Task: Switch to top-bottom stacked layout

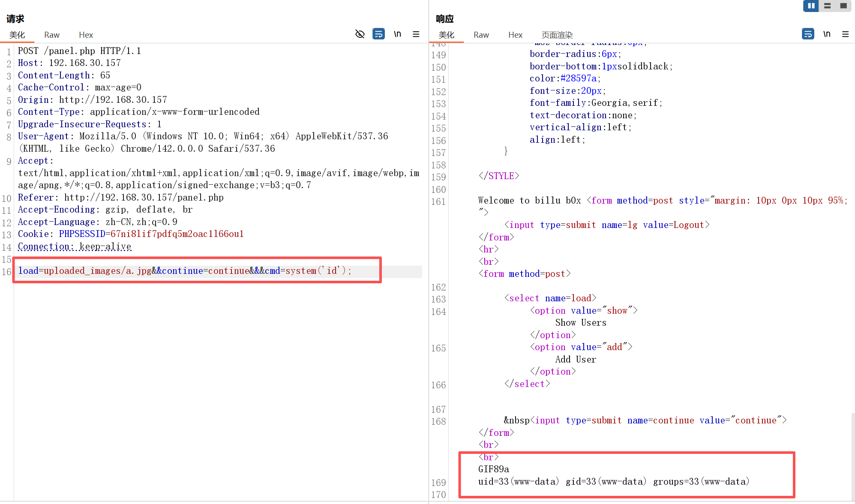Action: pyautogui.click(x=827, y=6)
